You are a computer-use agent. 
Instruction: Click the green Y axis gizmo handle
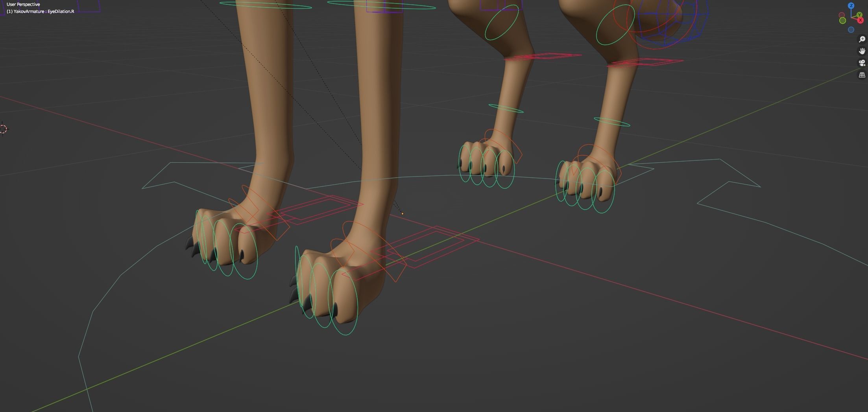(x=859, y=15)
